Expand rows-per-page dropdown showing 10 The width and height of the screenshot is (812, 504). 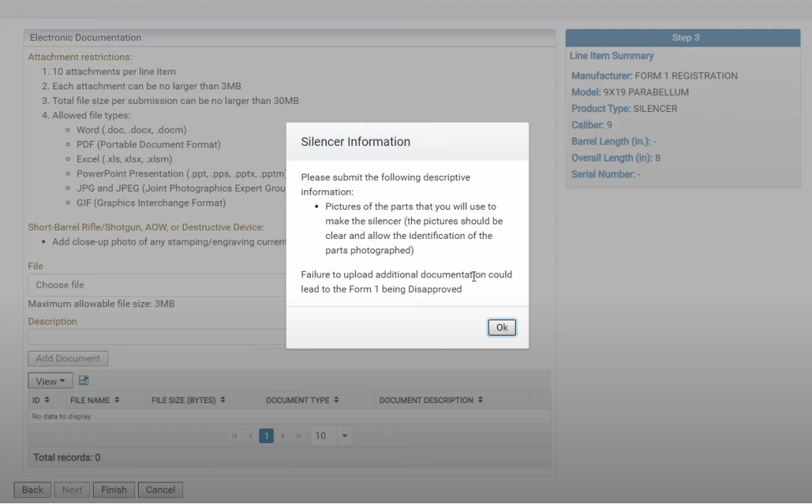tap(345, 436)
